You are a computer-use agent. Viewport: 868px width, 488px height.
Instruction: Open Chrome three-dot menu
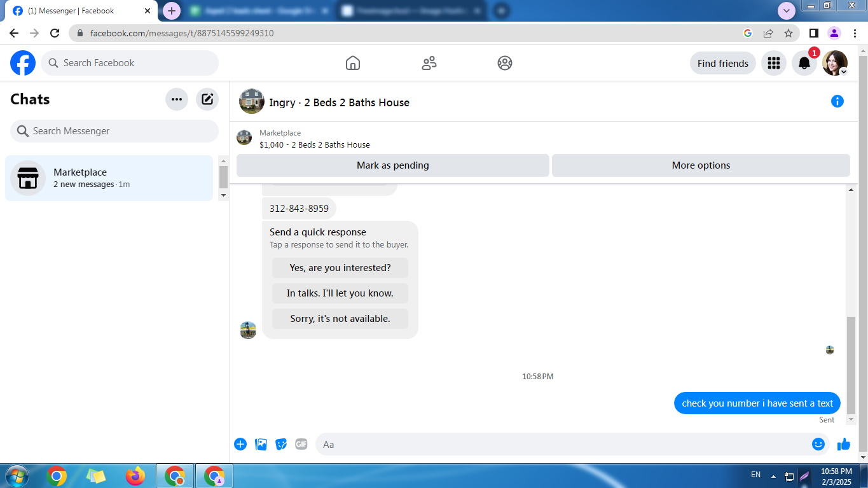(x=855, y=33)
